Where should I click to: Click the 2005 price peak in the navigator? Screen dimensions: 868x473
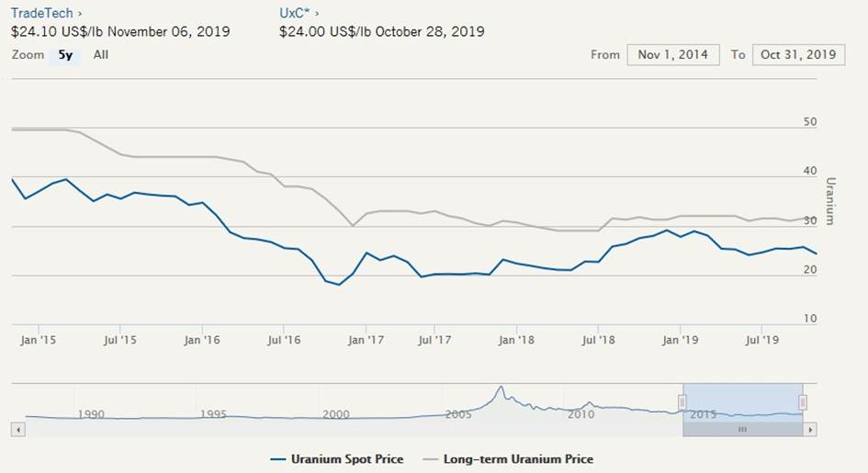(x=501, y=389)
